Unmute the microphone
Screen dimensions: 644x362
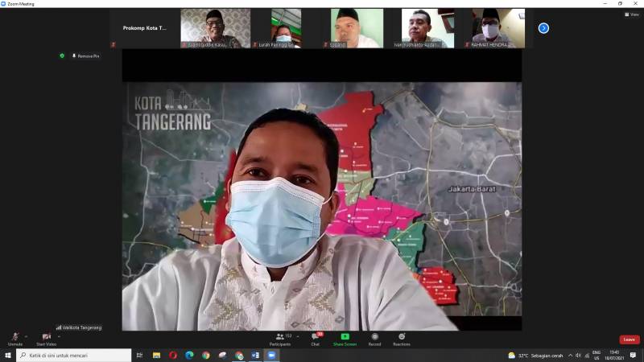(14, 337)
